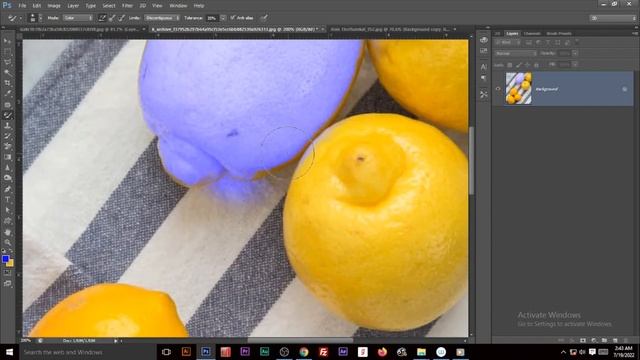Select the Zoom tool
640x360 pixels.
point(7,242)
